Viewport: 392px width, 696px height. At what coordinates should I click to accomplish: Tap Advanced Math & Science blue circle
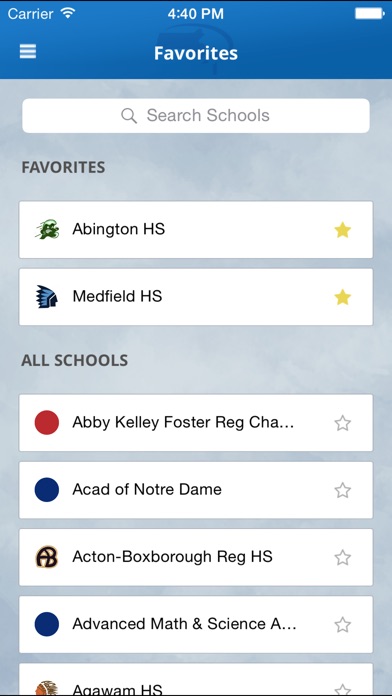coord(47,624)
